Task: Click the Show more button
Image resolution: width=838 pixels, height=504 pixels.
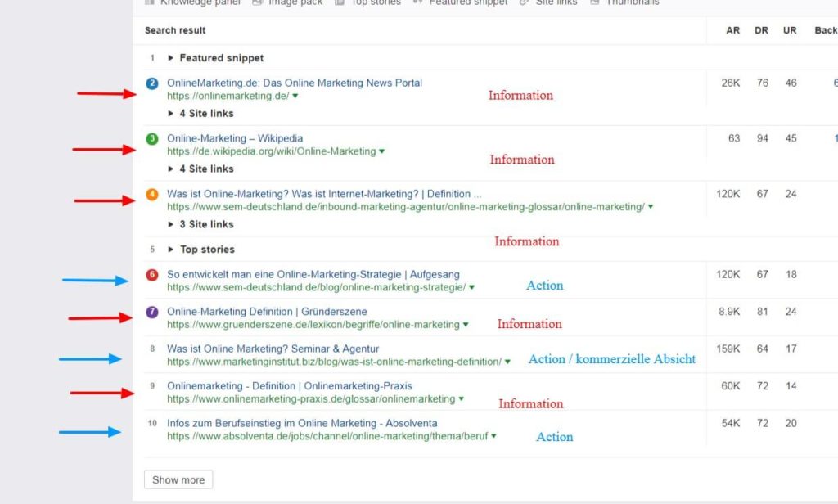Action: click(x=178, y=480)
